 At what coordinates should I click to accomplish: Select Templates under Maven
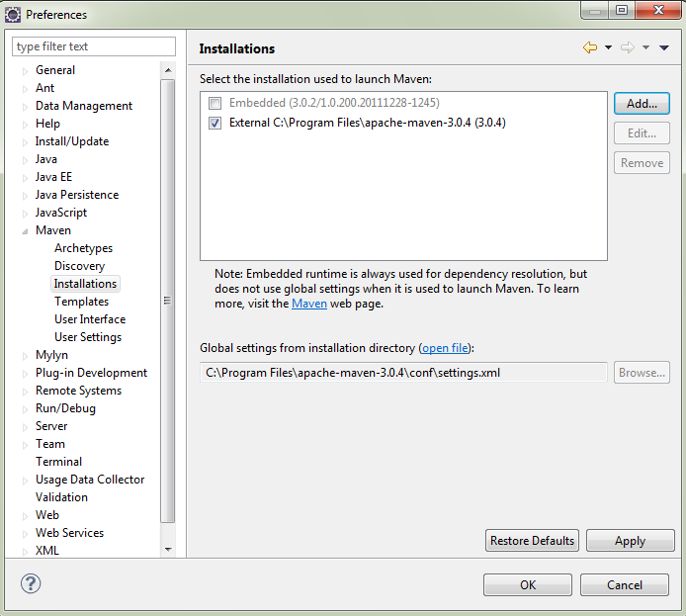click(81, 302)
